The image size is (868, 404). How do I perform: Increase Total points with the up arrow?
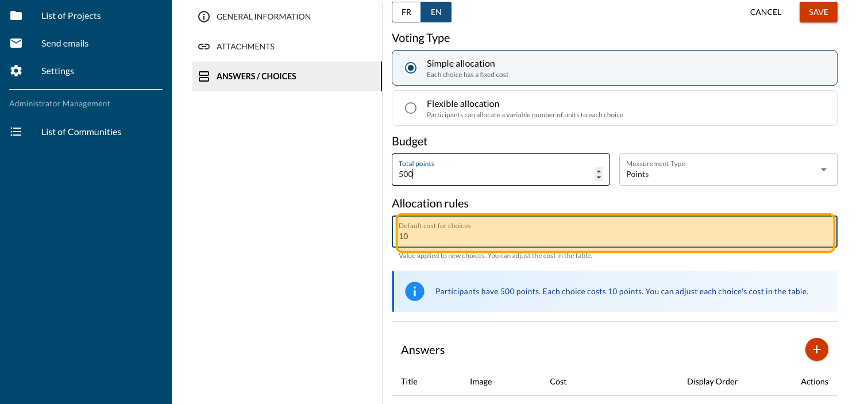pos(599,171)
